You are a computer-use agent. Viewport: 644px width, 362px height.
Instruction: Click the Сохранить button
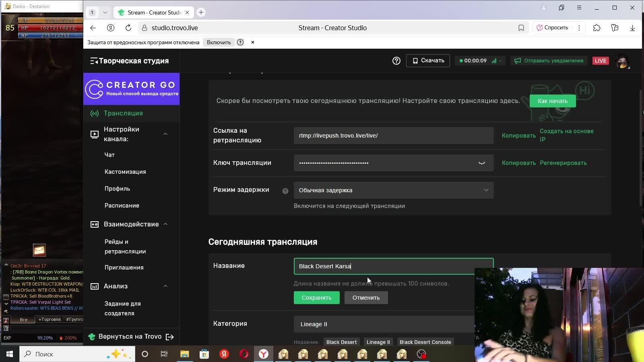click(x=317, y=298)
